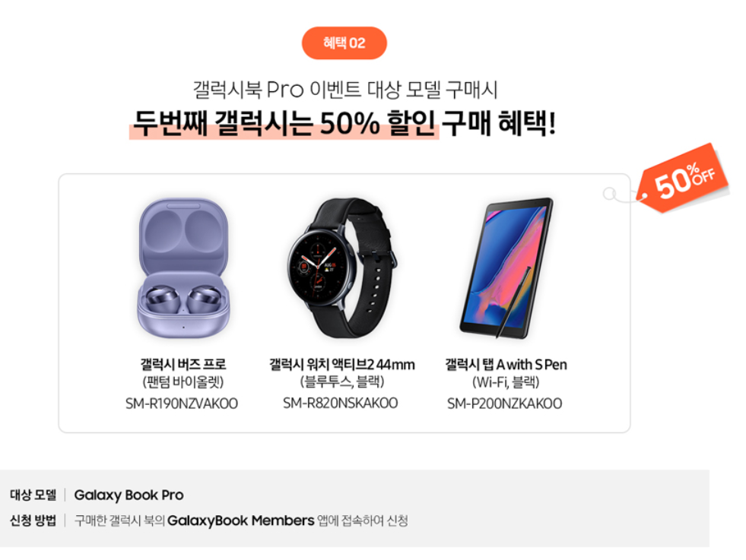Click model code SM-R190NZVAKOO
The image size is (746, 560).
click(182, 403)
